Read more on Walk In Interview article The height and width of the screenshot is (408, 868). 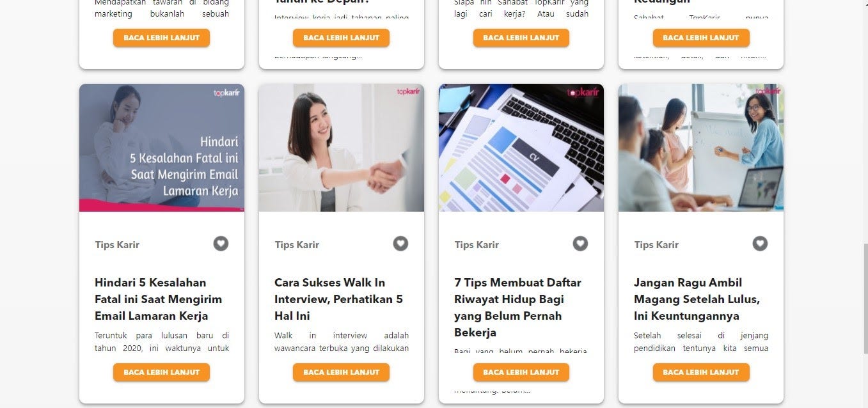(x=342, y=372)
